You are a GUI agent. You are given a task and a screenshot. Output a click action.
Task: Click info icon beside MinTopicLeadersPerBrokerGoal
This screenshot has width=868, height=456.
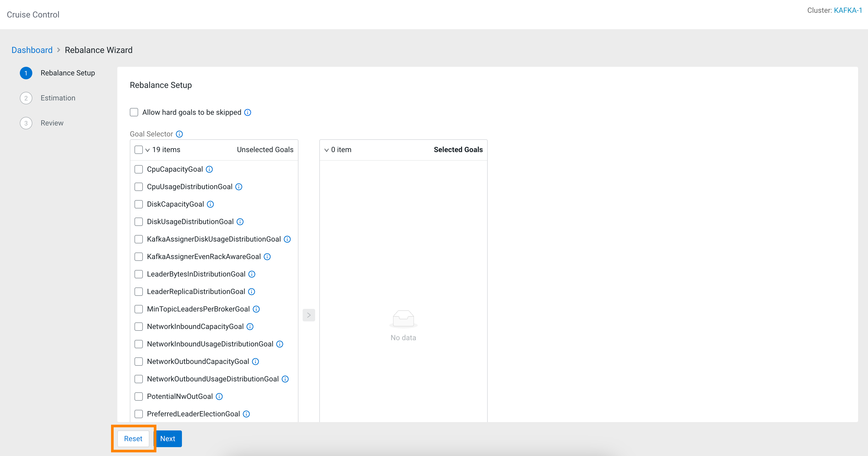click(x=256, y=309)
